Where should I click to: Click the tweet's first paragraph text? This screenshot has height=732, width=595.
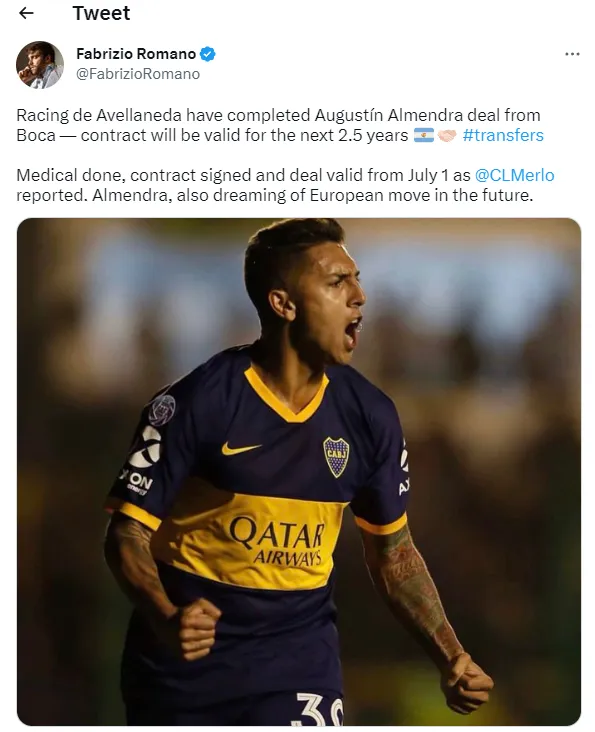tap(280, 125)
